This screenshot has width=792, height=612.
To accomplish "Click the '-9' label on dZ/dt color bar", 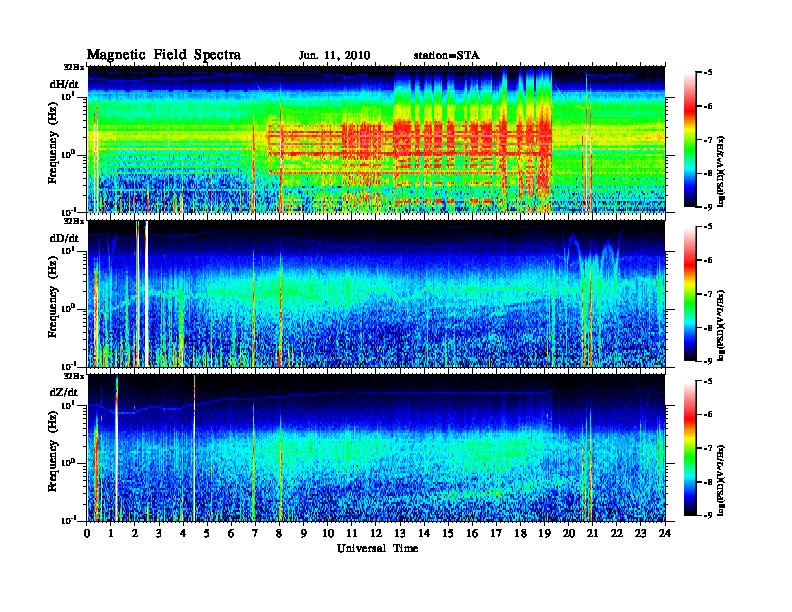I will tap(708, 515).
